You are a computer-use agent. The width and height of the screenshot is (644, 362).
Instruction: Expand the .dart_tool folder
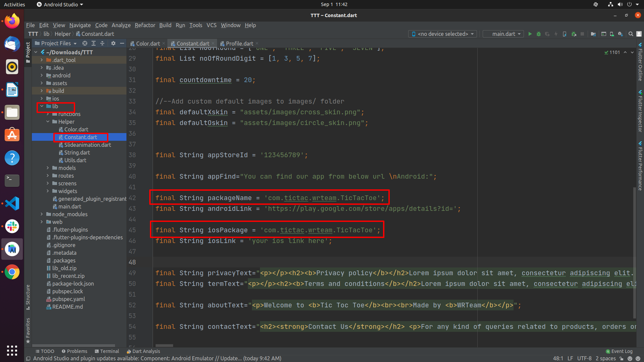pyautogui.click(x=42, y=60)
